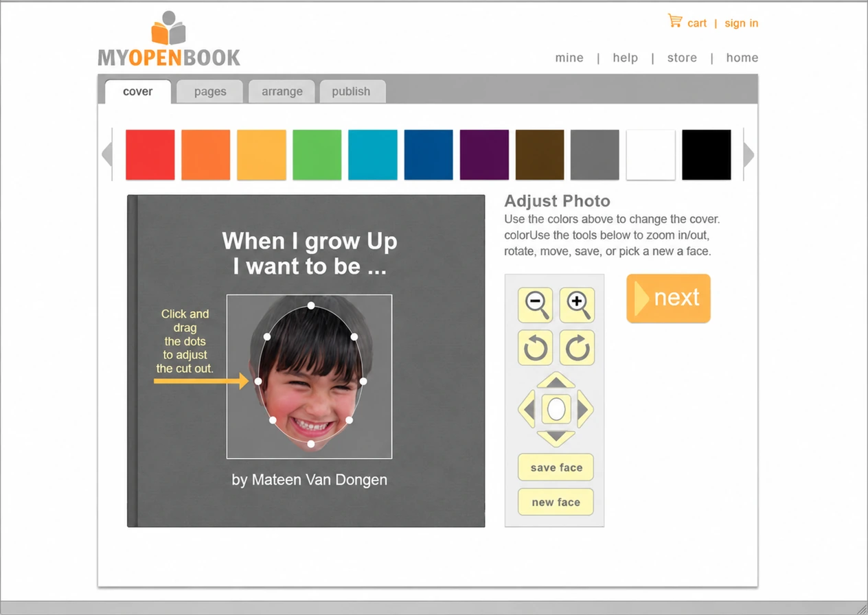Select the dark blue cover color swatch
This screenshot has height=615, width=868.
[429, 155]
